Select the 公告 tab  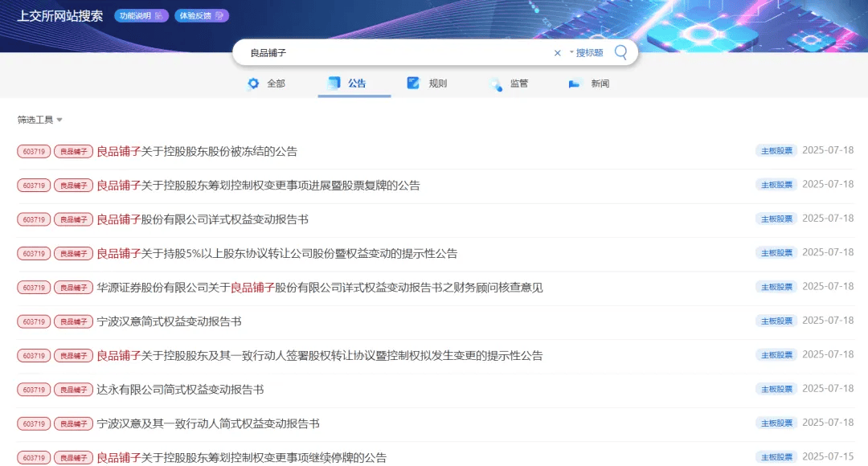347,84
